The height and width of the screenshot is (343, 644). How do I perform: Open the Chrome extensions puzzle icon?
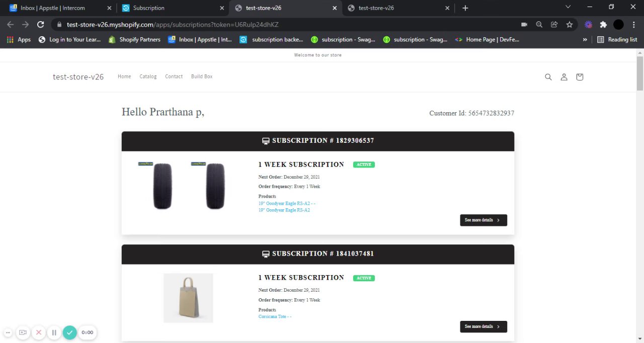click(603, 24)
